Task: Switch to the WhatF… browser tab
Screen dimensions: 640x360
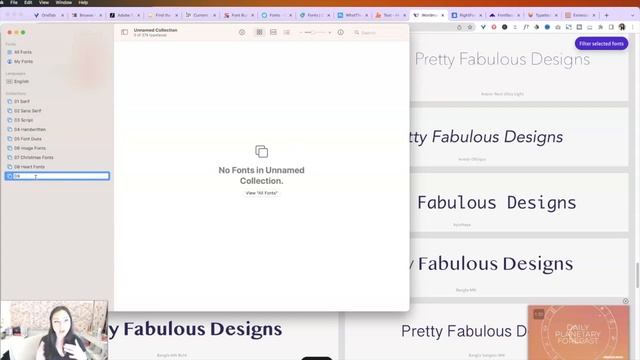Action: coord(352,15)
